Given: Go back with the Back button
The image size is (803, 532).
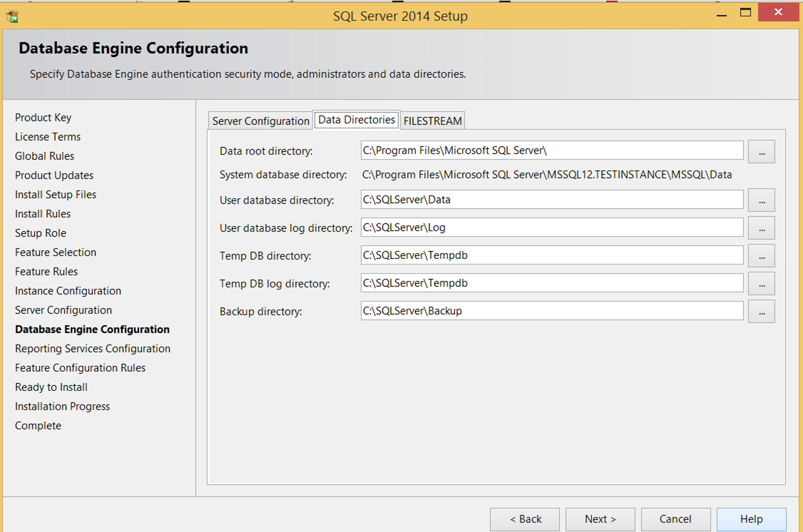Looking at the screenshot, I should click(x=525, y=519).
